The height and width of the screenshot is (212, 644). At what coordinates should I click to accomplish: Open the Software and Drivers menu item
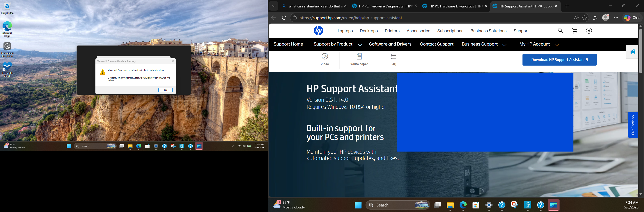pyautogui.click(x=390, y=44)
